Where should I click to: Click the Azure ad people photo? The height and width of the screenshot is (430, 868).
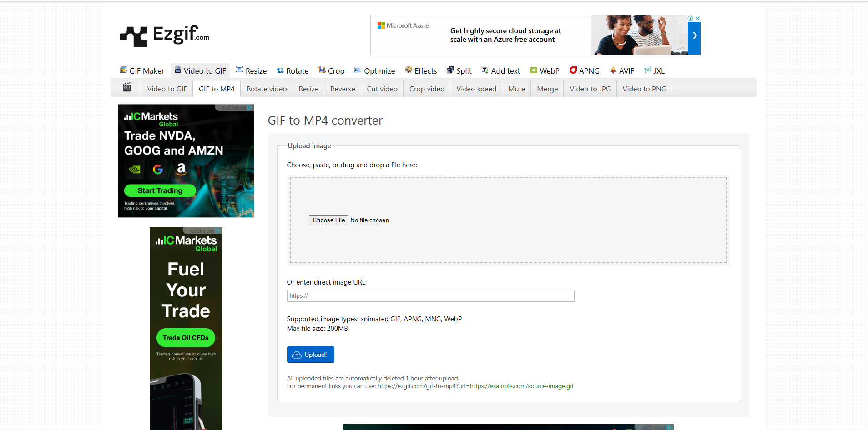tap(639, 35)
